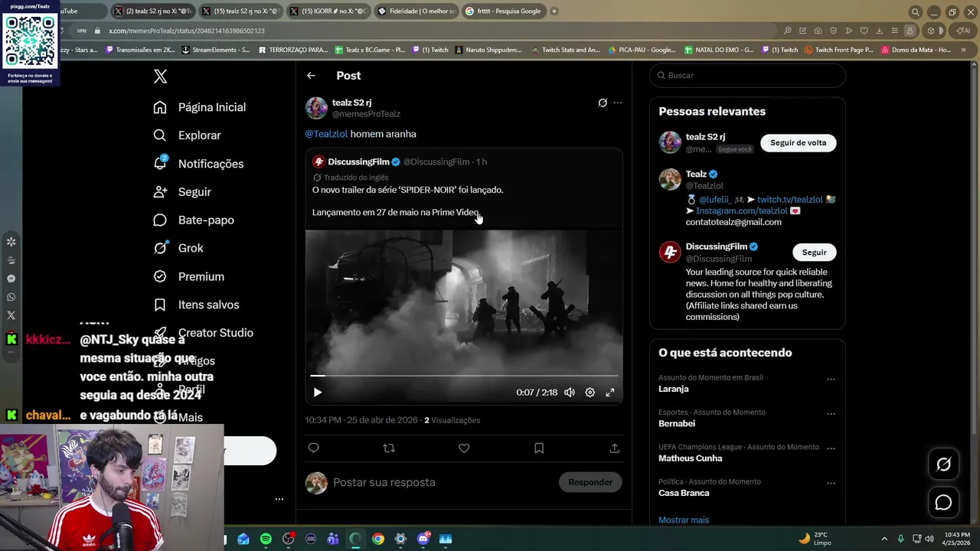Switch to the Fidelidade browser tab
This screenshot has width=980, height=551.
[416, 11]
